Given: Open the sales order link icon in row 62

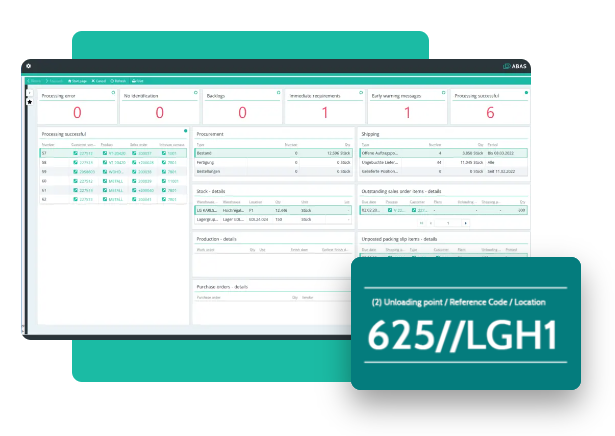Looking at the screenshot, I should (x=134, y=199).
